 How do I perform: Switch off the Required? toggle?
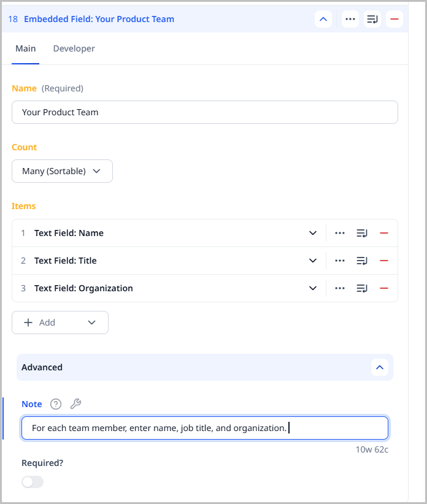point(32,482)
